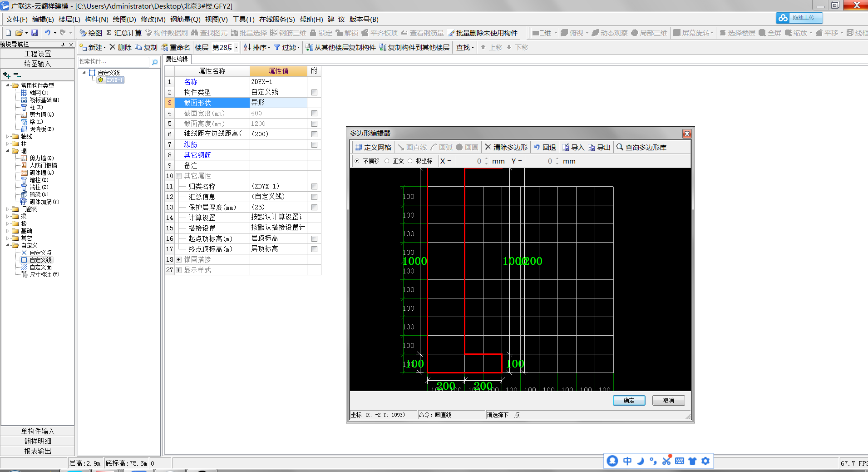Open the 工具(T) menu

click(243, 19)
